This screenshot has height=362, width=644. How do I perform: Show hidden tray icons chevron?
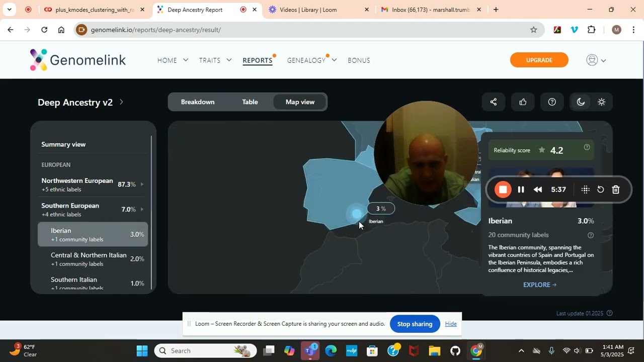click(x=521, y=350)
